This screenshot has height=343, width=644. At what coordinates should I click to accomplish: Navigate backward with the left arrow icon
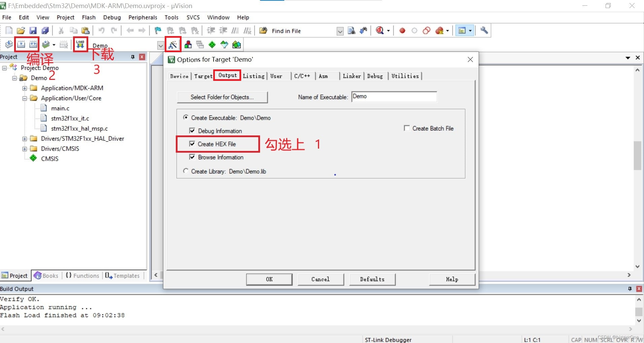click(x=130, y=31)
